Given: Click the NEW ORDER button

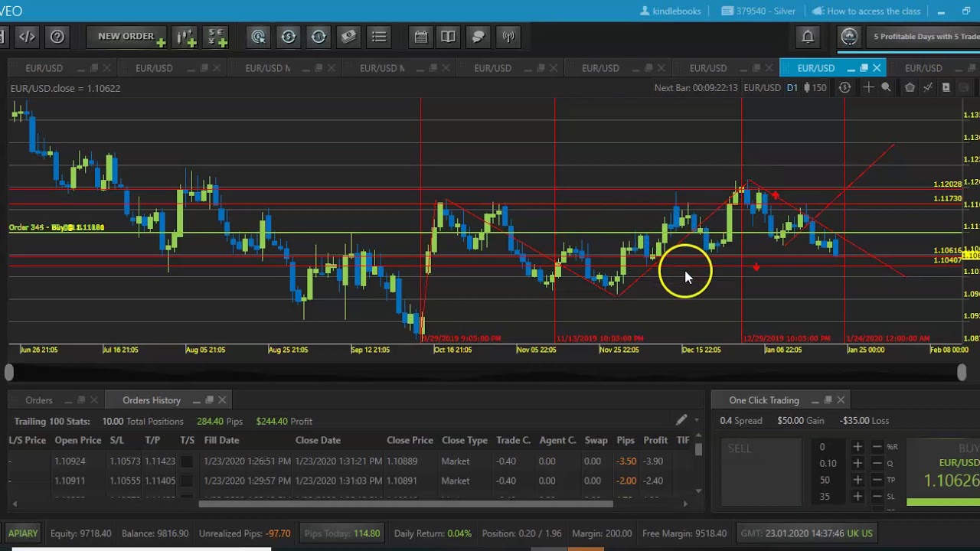Looking at the screenshot, I should (x=126, y=37).
